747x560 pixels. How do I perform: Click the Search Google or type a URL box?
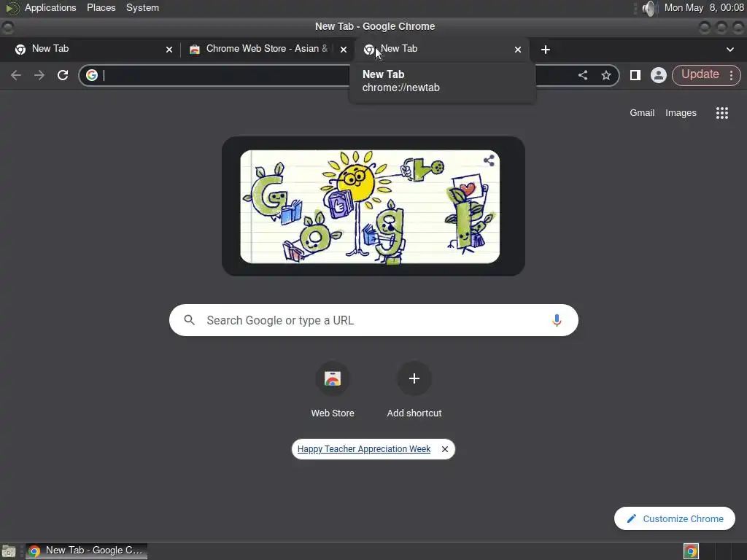pyautogui.click(x=373, y=320)
